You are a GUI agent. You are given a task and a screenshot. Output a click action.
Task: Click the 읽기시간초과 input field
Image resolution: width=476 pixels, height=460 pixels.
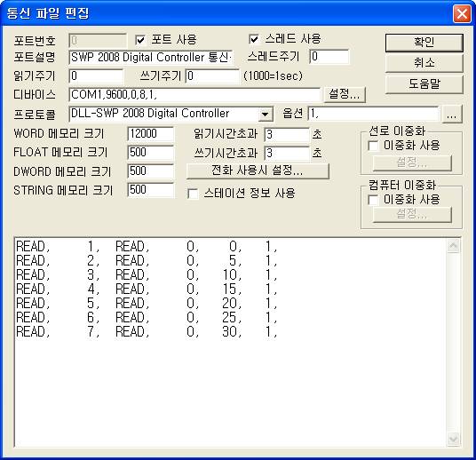click(287, 134)
